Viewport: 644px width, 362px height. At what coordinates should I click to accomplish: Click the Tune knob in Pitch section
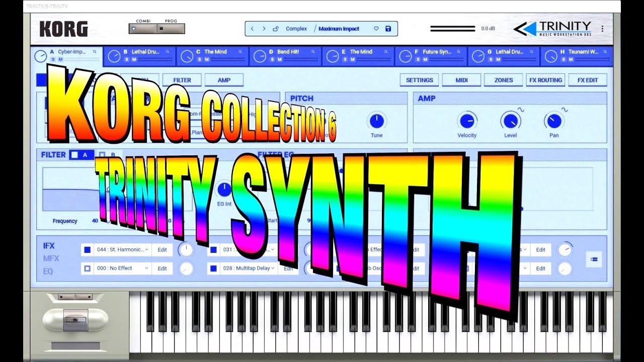pos(376,121)
